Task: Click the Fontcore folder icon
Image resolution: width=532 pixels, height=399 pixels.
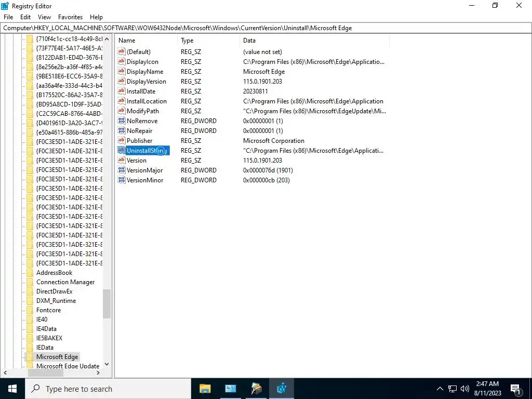Action: 30,310
